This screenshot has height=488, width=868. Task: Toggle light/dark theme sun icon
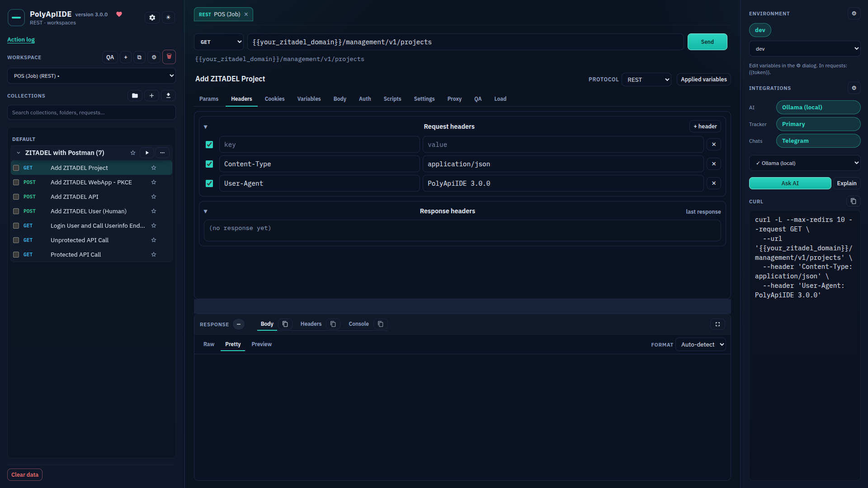(168, 18)
